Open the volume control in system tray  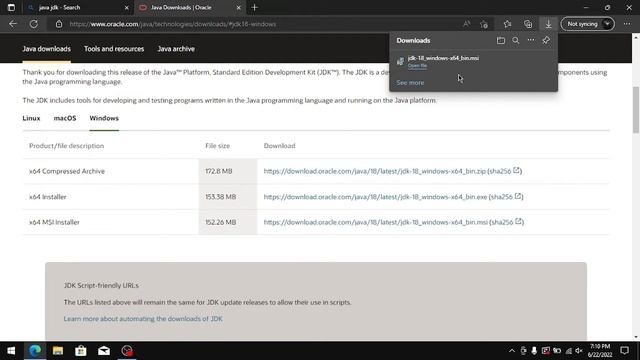tap(579, 351)
